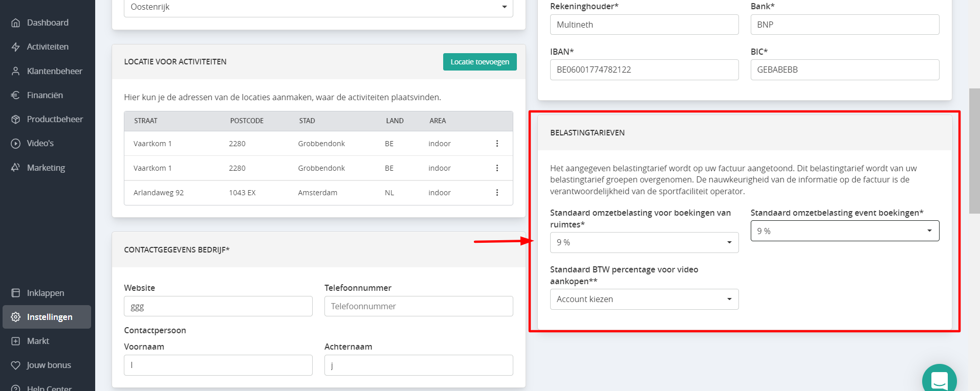The height and width of the screenshot is (391, 980).
Task: Click the 1043 EX postcode cell
Action: pyautogui.click(x=242, y=193)
